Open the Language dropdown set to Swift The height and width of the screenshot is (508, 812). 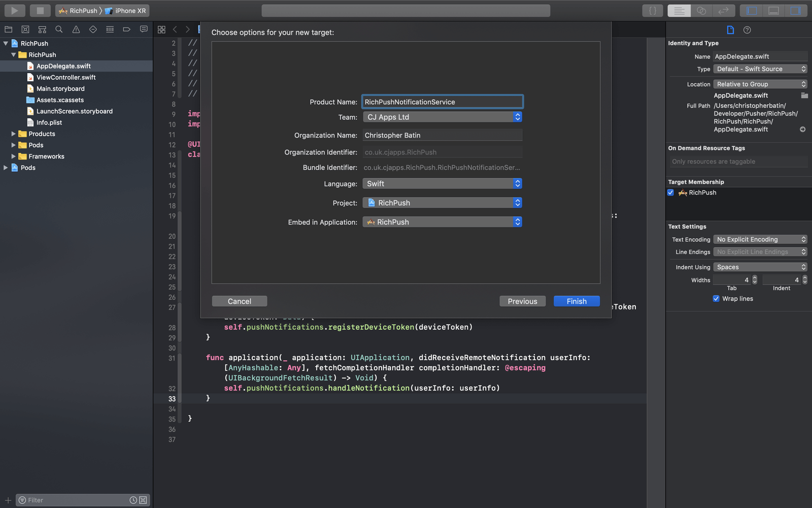point(442,183)
